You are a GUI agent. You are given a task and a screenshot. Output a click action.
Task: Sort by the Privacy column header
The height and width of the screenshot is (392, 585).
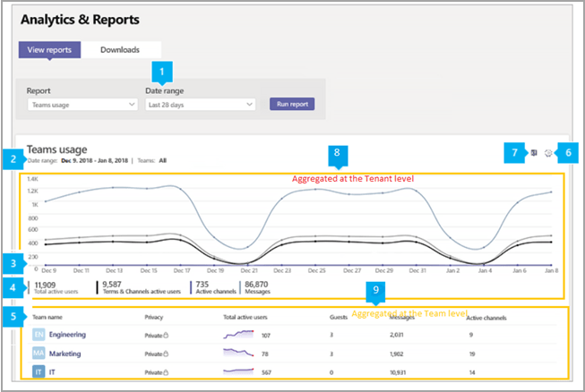154,317
